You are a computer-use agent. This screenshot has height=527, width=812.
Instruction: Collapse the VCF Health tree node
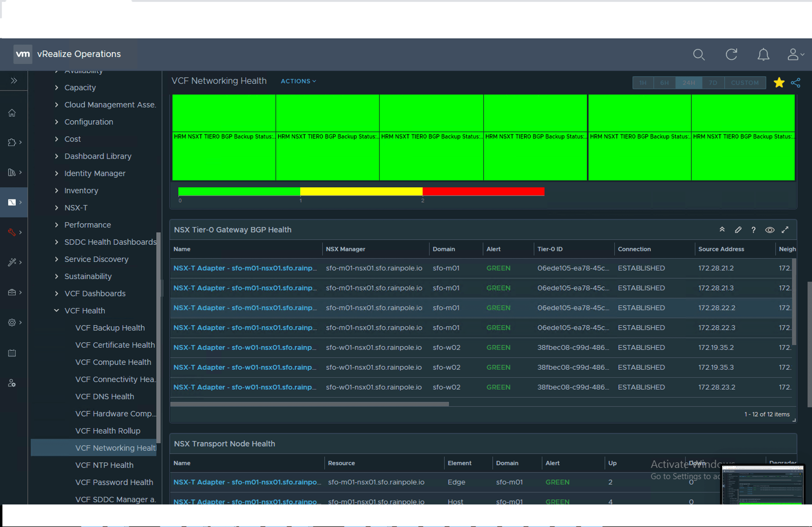click(57, 310)
